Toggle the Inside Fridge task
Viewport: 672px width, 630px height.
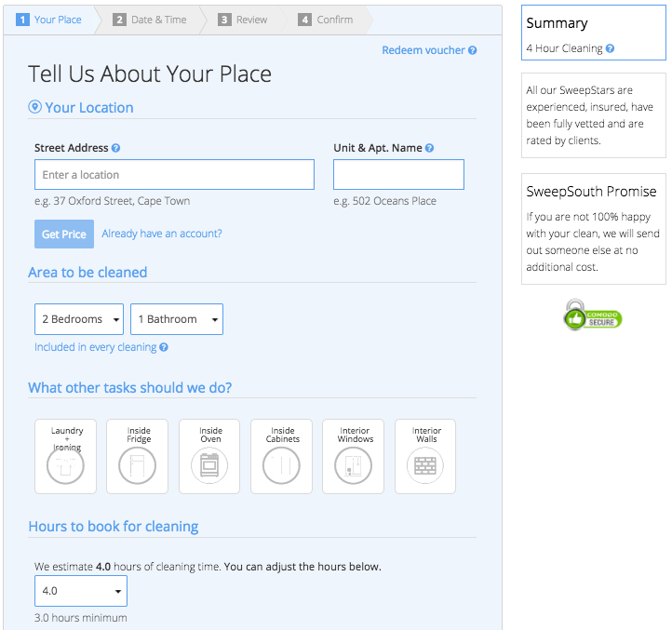pos(138,456)
